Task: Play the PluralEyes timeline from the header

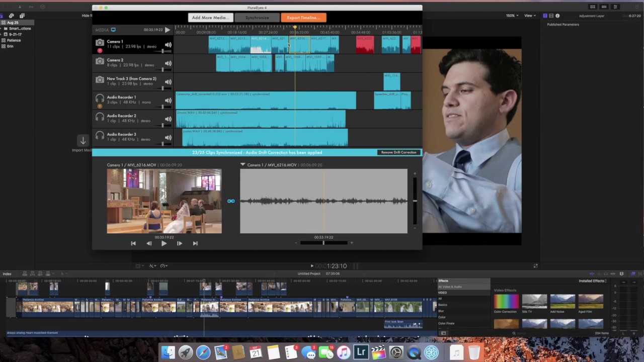Action: (x=168, y=30)
